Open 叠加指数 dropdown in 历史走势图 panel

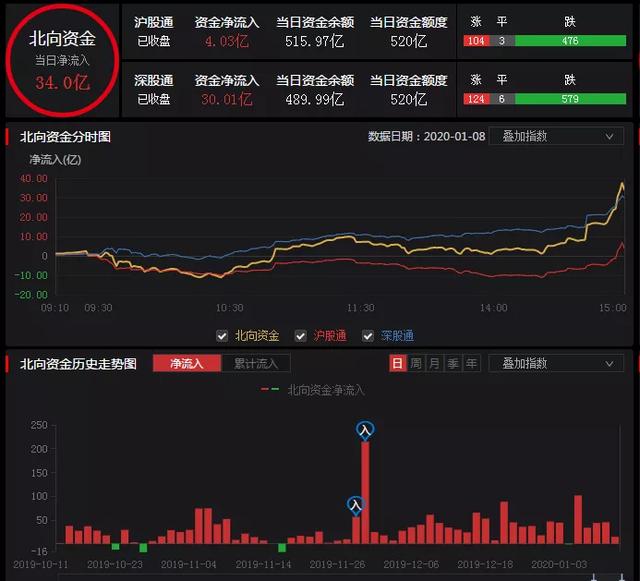[556, 363]
